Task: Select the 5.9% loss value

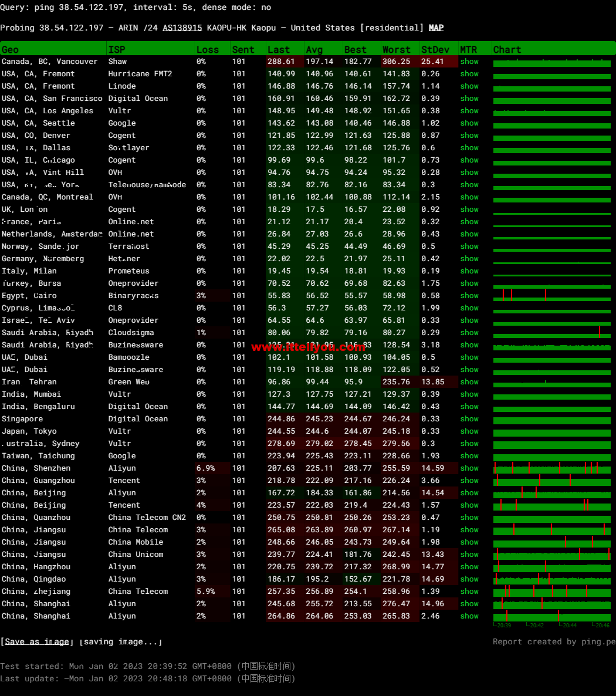Action: point(206,591)
